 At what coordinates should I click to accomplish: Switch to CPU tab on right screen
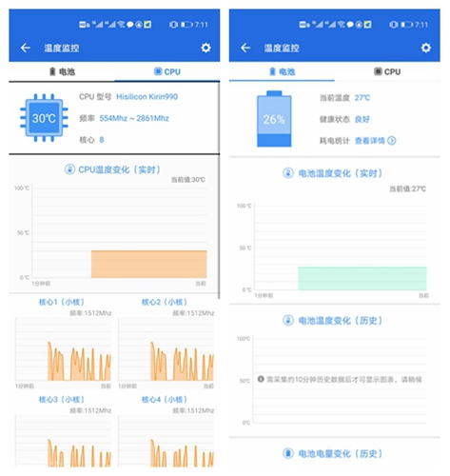point(387,71)
